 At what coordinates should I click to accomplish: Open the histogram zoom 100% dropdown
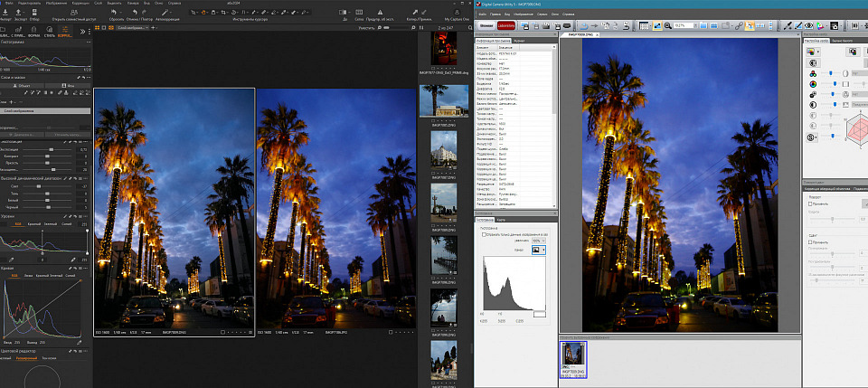point(538,241)
